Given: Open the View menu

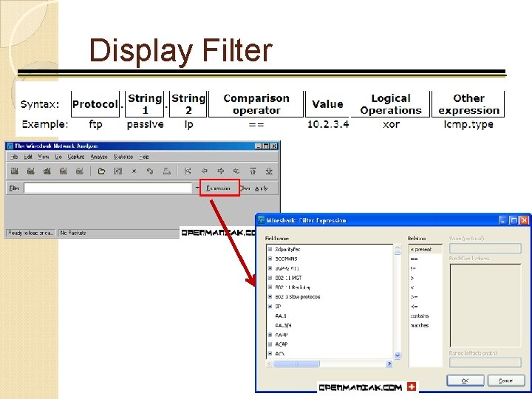Looking at the screenshot, I should pyautogui.click(x=44, y=157).
